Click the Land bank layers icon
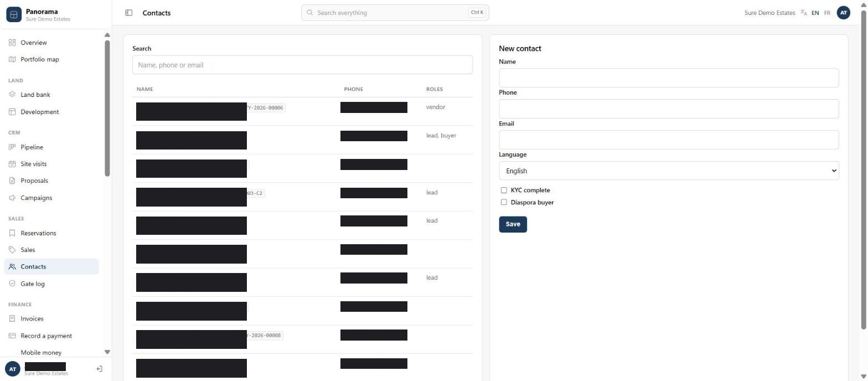This screenshot has height=381, width=868. tap(12, 95)
